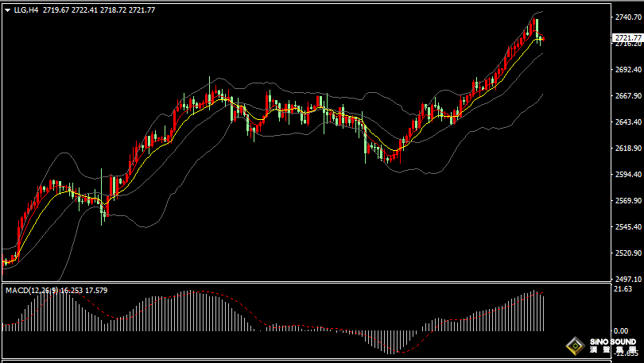The height and width of the screenshot is (363, 644).
Task: Click the 2740.70 price axis label
Action: pyautogui.click(x=627, y=17)
